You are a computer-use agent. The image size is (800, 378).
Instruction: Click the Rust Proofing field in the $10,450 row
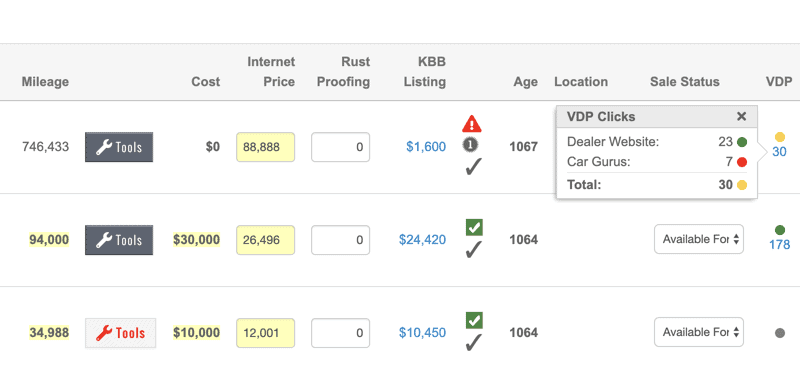coord(340,333)
